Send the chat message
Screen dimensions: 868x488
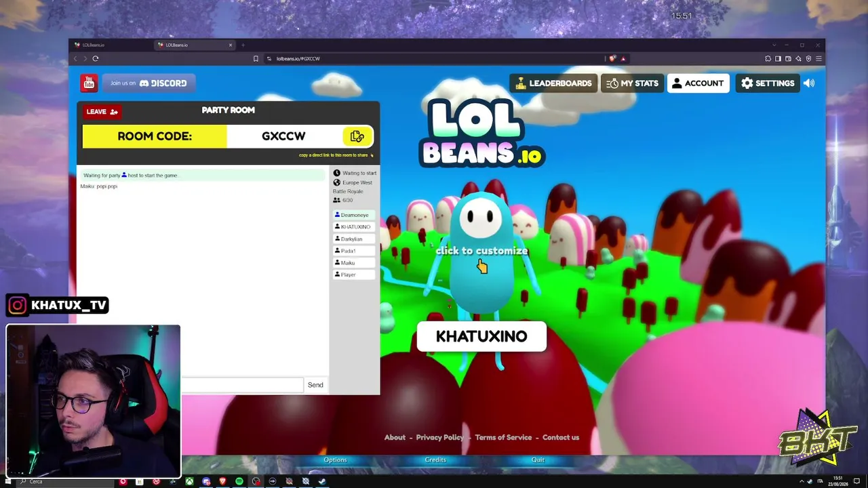tap(315, 385)
